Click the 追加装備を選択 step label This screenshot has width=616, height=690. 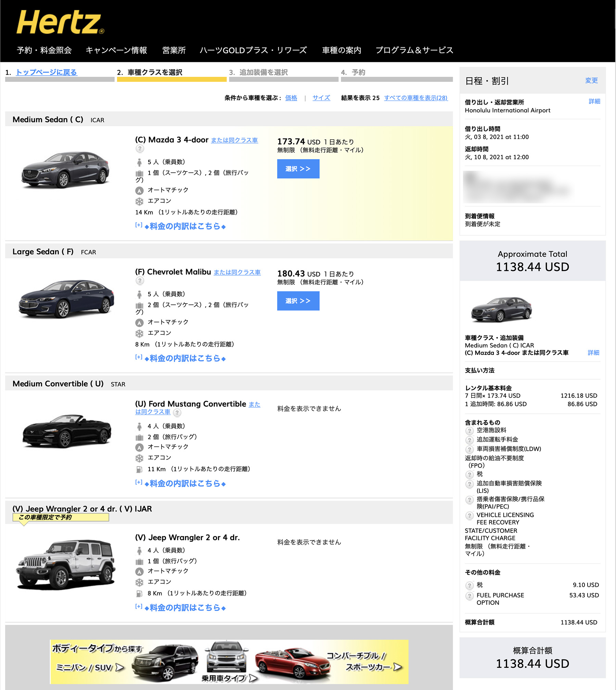point(264,72)
